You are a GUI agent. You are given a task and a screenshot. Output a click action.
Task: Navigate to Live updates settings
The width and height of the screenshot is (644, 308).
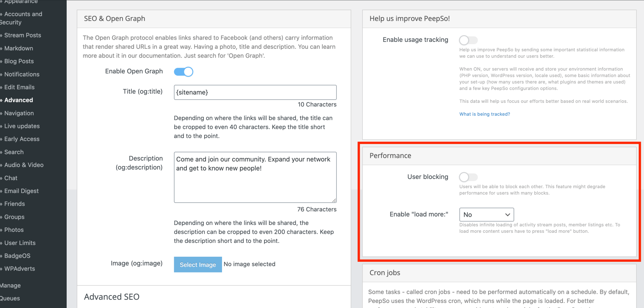[x=22, y=126]
